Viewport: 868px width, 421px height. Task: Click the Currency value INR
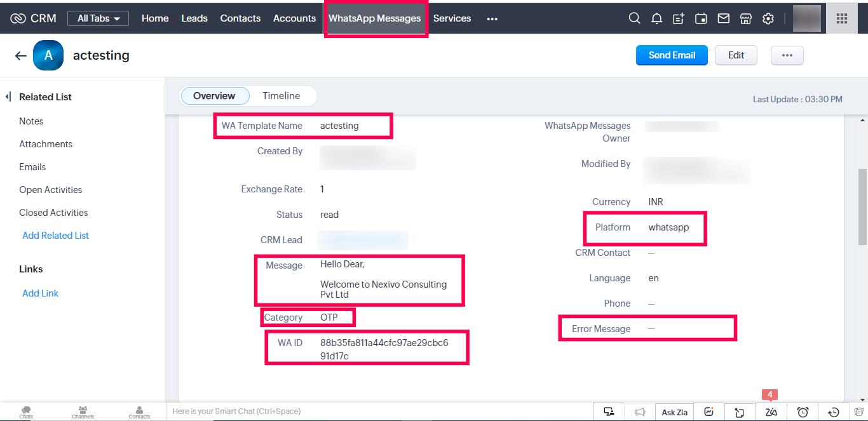coord(656,202)
